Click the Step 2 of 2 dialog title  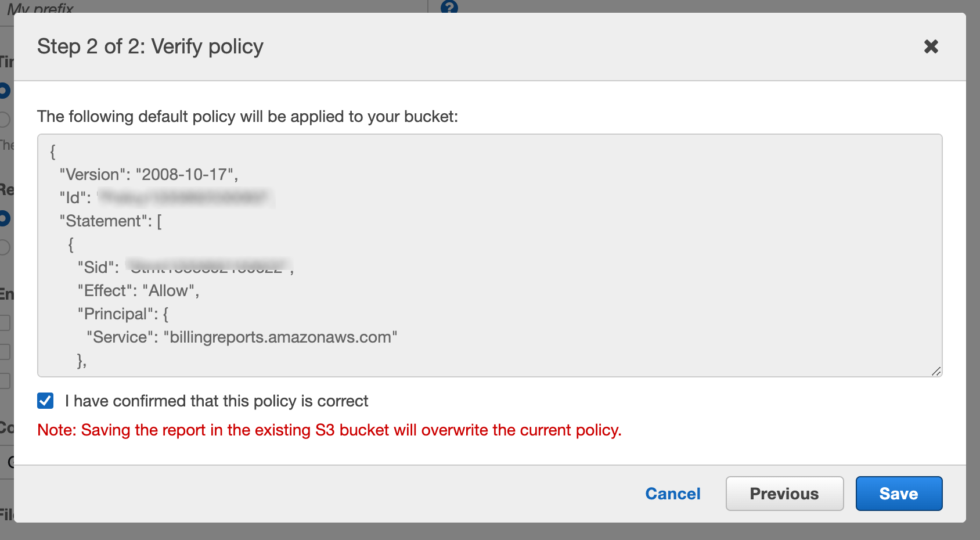click(x=150, y=46)
